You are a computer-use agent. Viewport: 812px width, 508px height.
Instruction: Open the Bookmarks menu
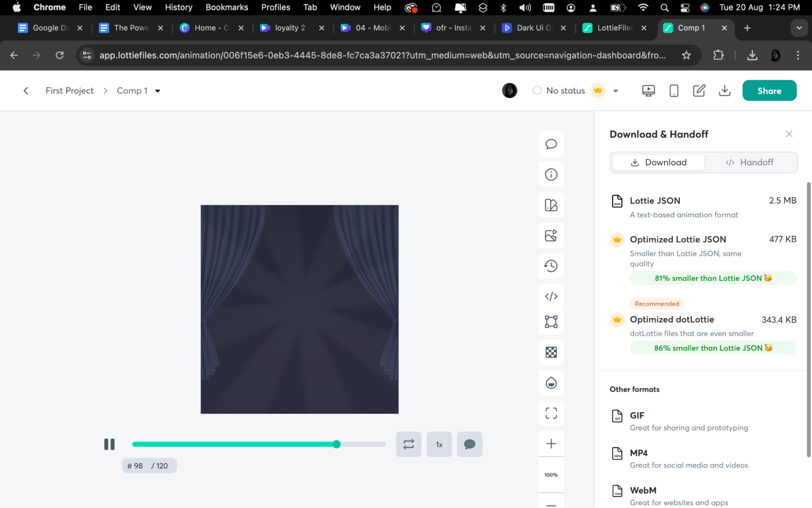pyautogui.click(x=227, y=7)
